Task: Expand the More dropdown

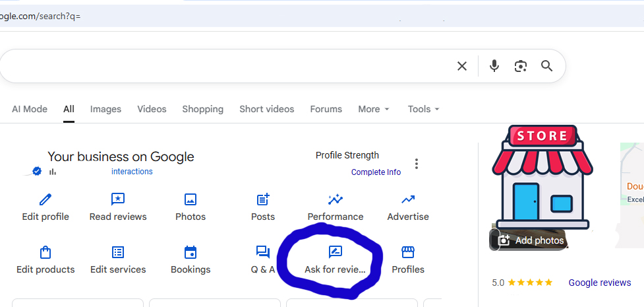Action: click(374, 109)
